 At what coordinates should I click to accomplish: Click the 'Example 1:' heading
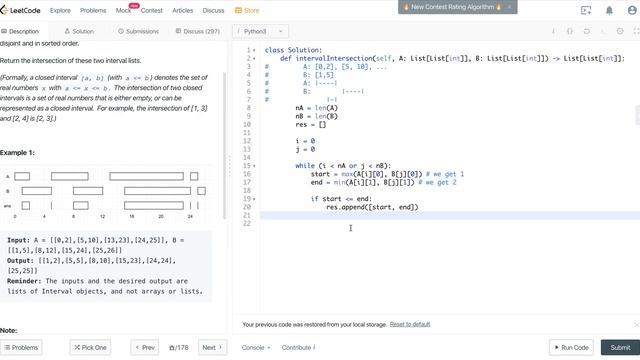pyautogui.click(x=18, y=153)
